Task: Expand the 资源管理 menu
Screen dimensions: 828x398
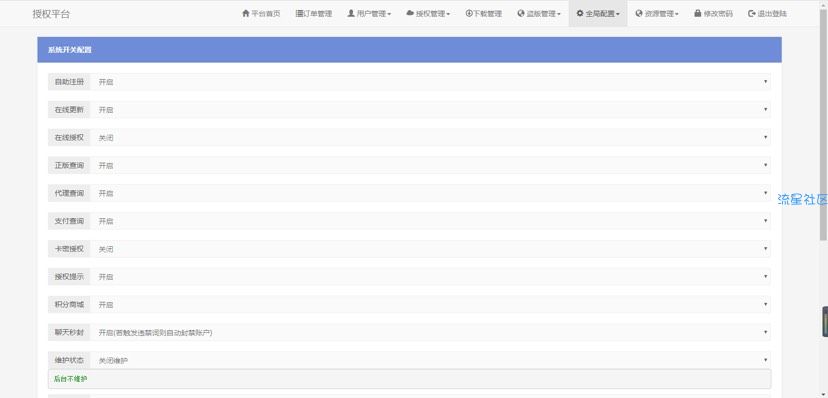Action: point(657,14)
